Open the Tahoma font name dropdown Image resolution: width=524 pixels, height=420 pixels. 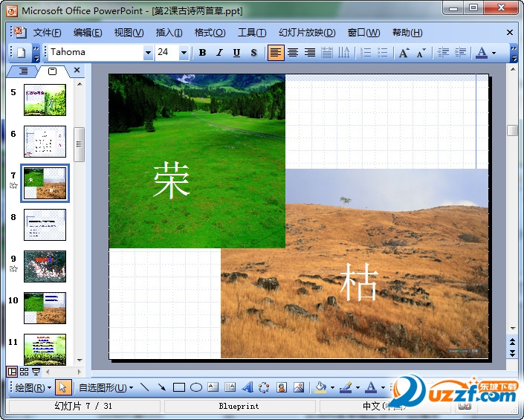(148, 53)
